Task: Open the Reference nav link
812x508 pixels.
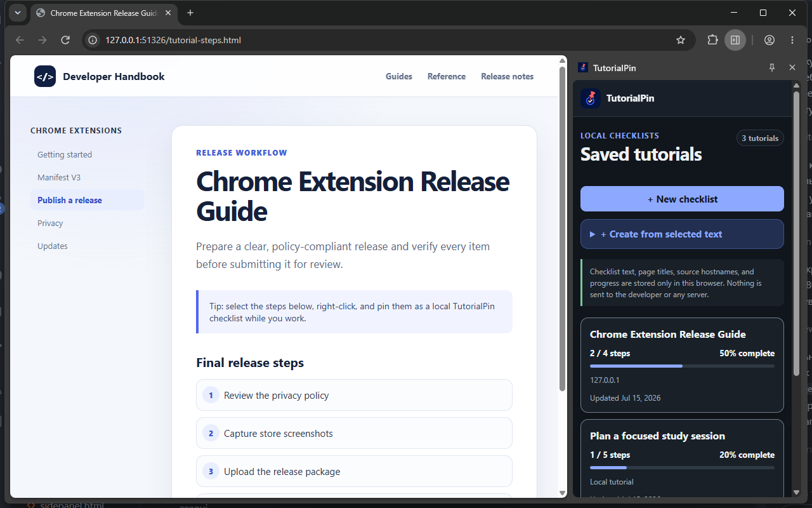Action: coord(447,76)
